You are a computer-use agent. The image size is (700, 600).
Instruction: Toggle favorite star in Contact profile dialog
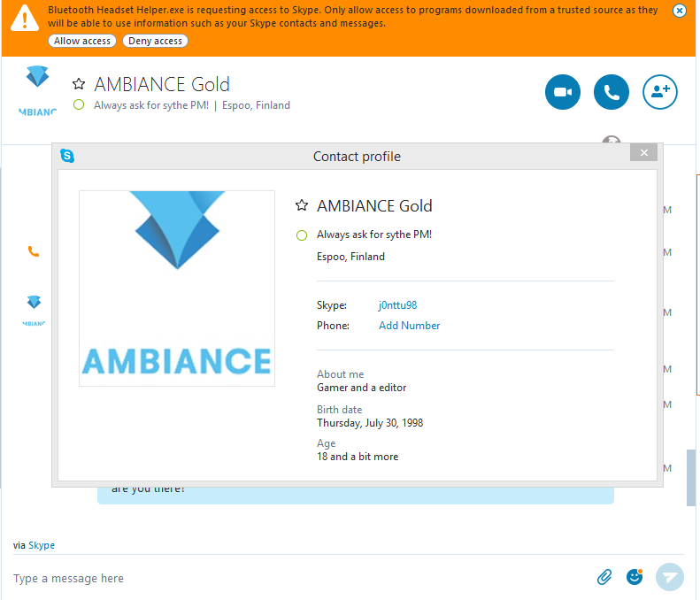coord(302,205)
